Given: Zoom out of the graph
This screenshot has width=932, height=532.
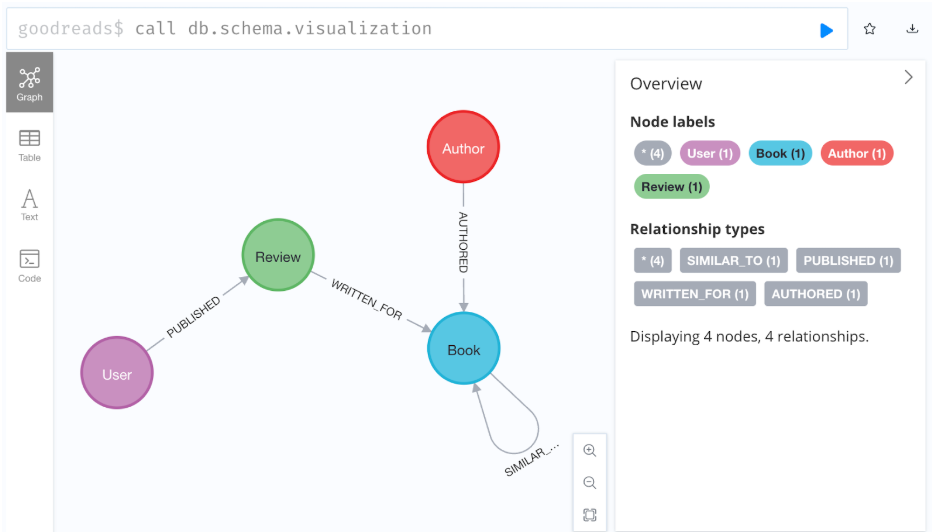Looking at the screenshot, I should coord(590,483).
